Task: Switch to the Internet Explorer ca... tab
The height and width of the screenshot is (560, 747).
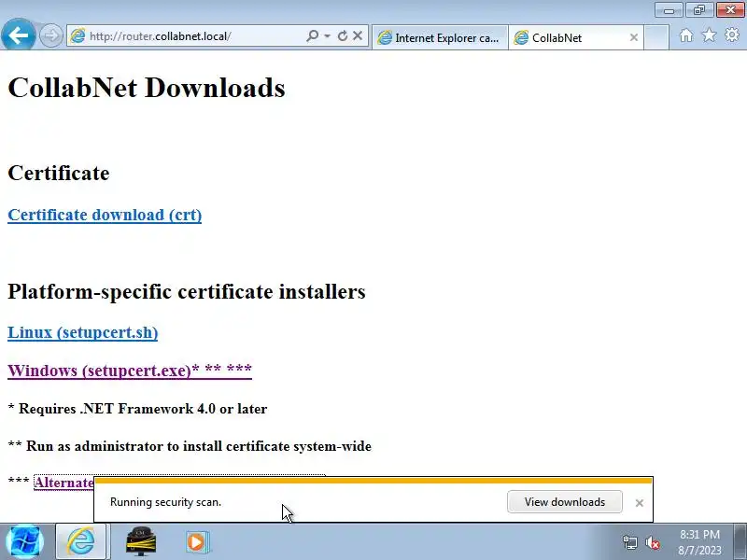Action: pos(439,37)
